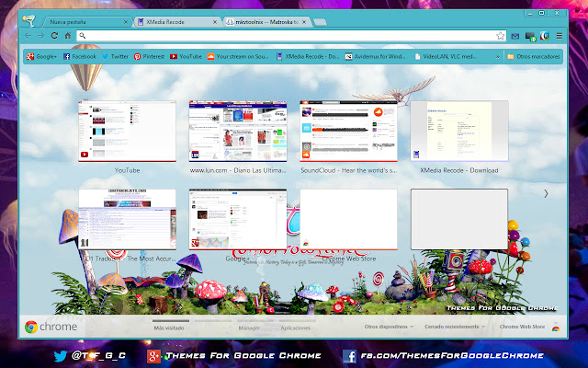This screenshot has height=368, width=588.
Task: Click the reload page icon
Action: (55, 35)
